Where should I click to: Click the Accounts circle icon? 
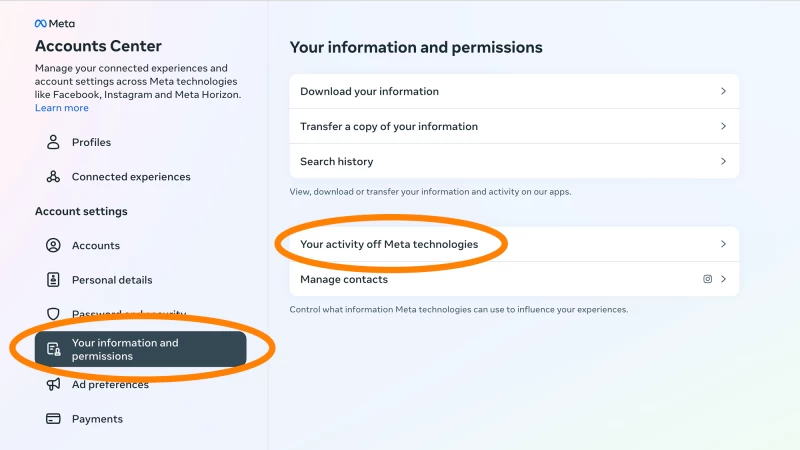coord(53,246)
